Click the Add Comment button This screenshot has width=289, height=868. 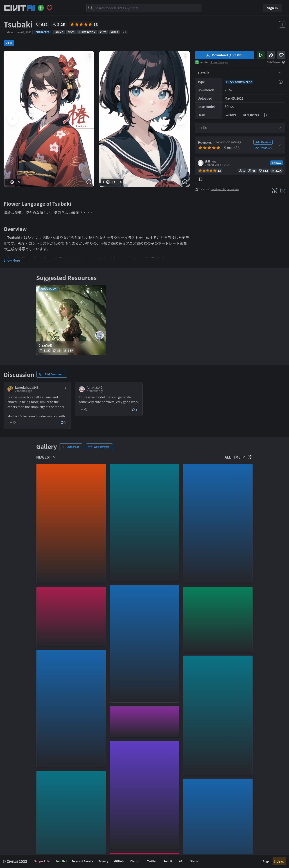[52, 374]
